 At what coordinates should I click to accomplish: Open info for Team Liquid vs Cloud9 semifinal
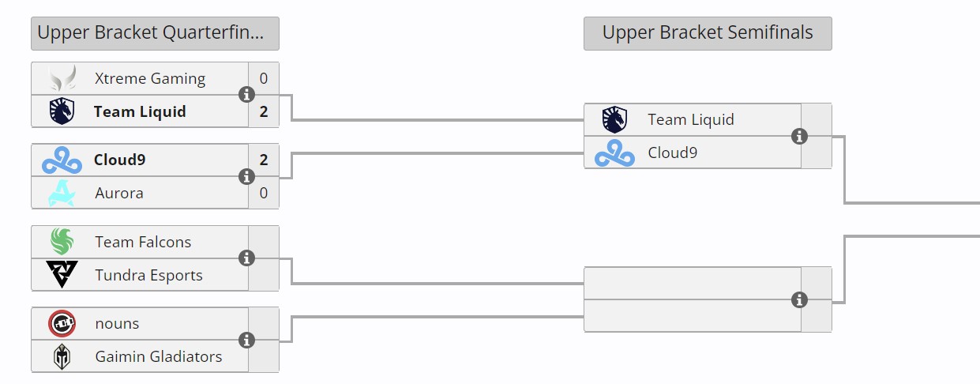click(799, 136)
